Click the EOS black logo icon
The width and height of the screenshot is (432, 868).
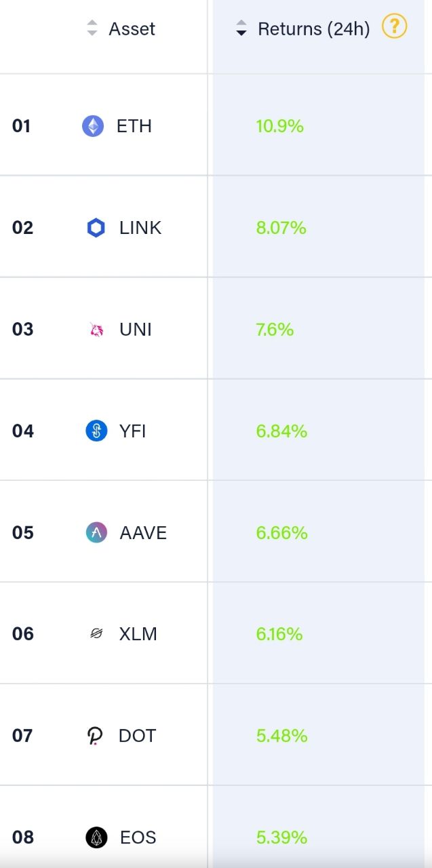click(96, 837)
